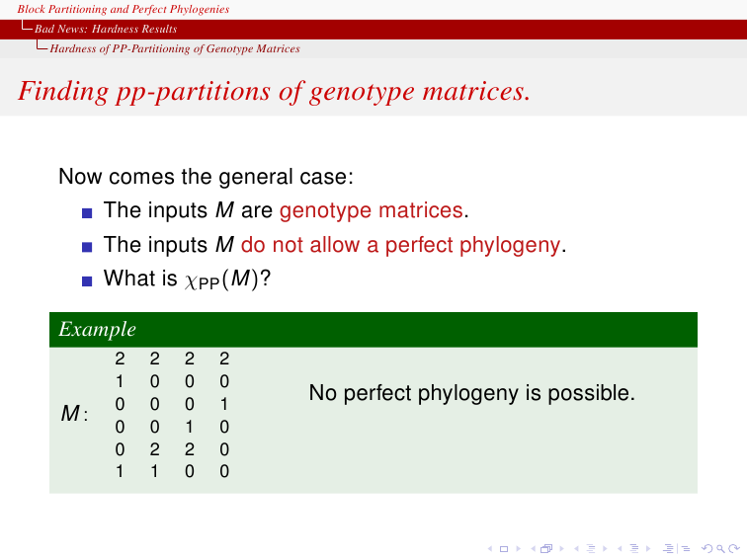747x560 pixels.
Task: Click the matrix row '1 1 0 0'
Action: click(x=172, y=471)
